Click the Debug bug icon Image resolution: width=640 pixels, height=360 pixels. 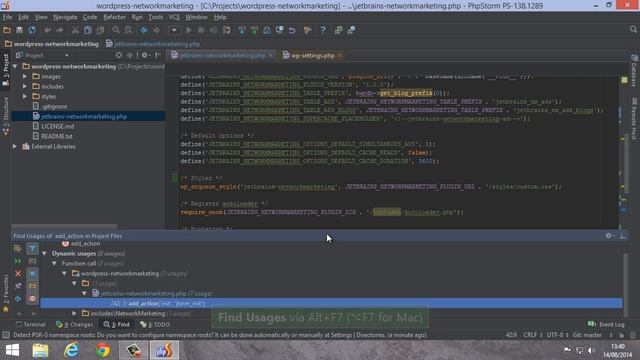(x=201, y=30)
